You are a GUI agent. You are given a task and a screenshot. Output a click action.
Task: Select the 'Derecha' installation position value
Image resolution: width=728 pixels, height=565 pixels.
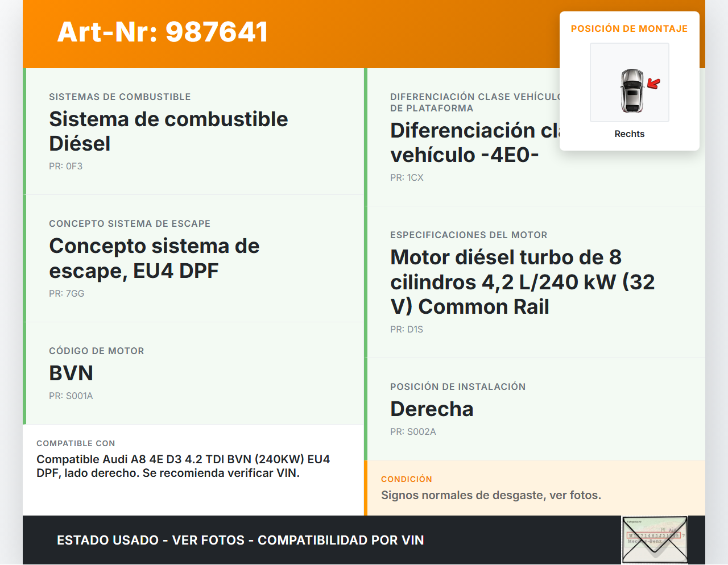click(x=432, y=409)
